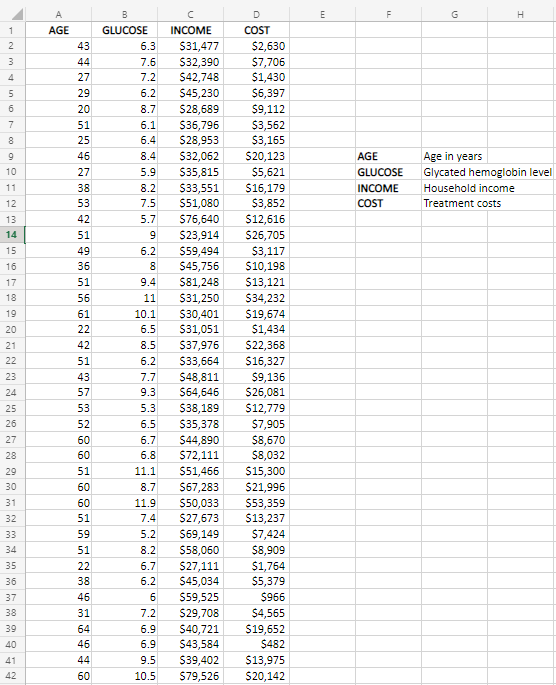Select the cell showing $22,368

pos(256,345)
